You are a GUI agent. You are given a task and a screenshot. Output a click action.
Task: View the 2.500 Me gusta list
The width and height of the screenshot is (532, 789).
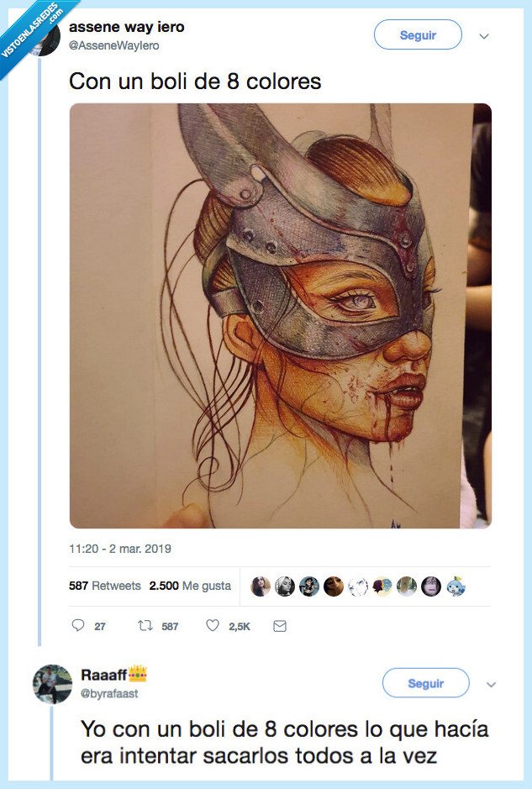pos(190,586)
